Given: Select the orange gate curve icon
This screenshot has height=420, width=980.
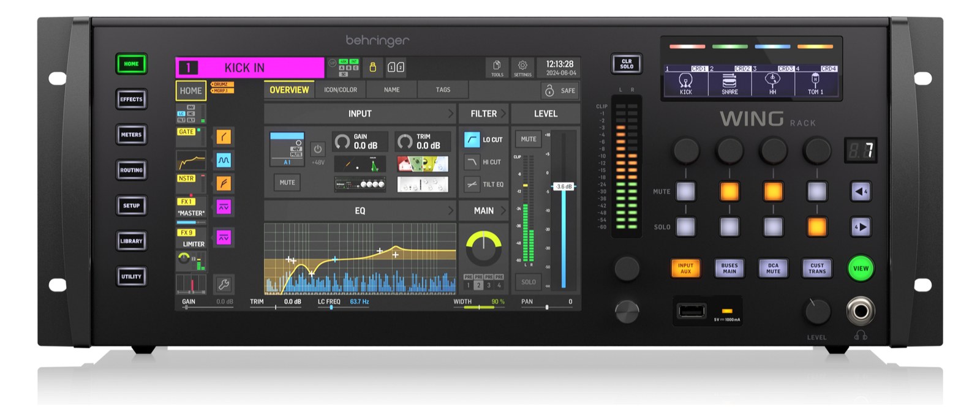Looking at the screenshot, I should pyautogui.click(x=224, y=137).
